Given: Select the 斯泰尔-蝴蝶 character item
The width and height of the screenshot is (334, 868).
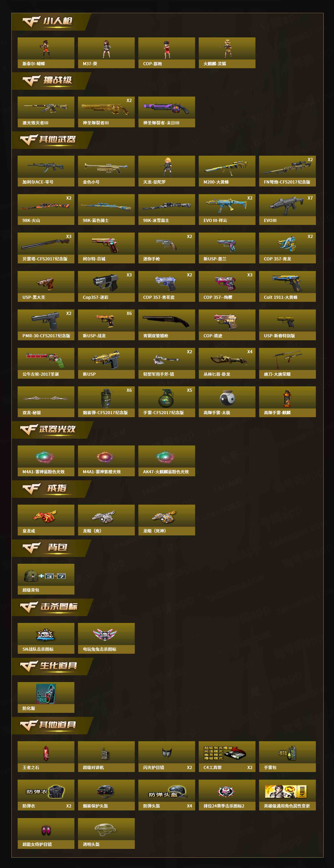Looking at the screenshot, I should point(46,53).
